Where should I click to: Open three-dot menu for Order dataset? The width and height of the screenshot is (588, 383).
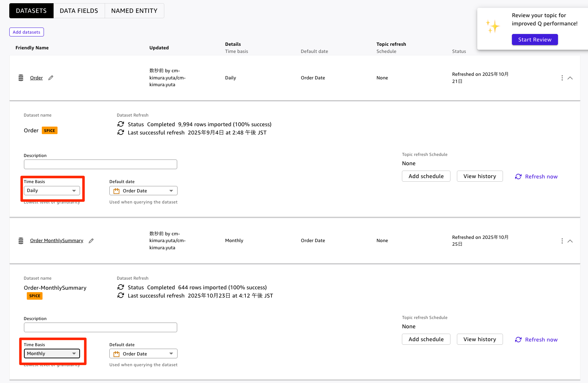[562, 78]
